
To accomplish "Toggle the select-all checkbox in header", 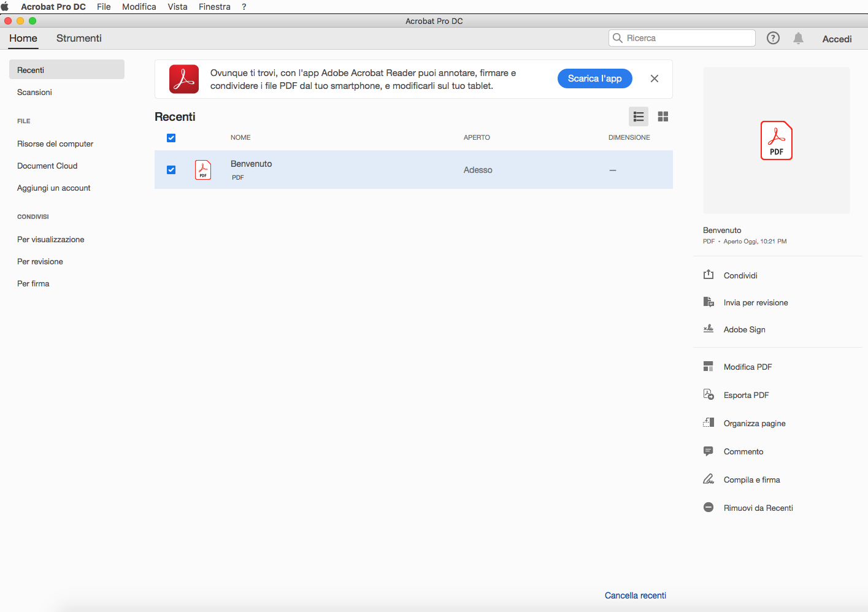I will [171, 138].
